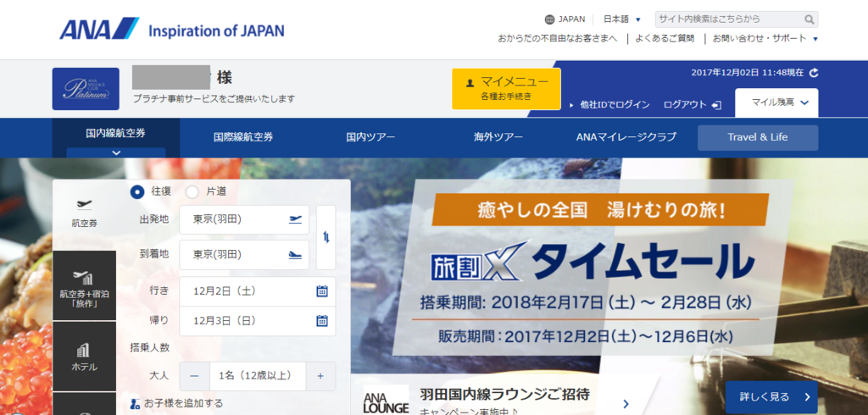868x415 pixels.
Task: Select the 航空券 side tab
Action: tap(85, 213)
